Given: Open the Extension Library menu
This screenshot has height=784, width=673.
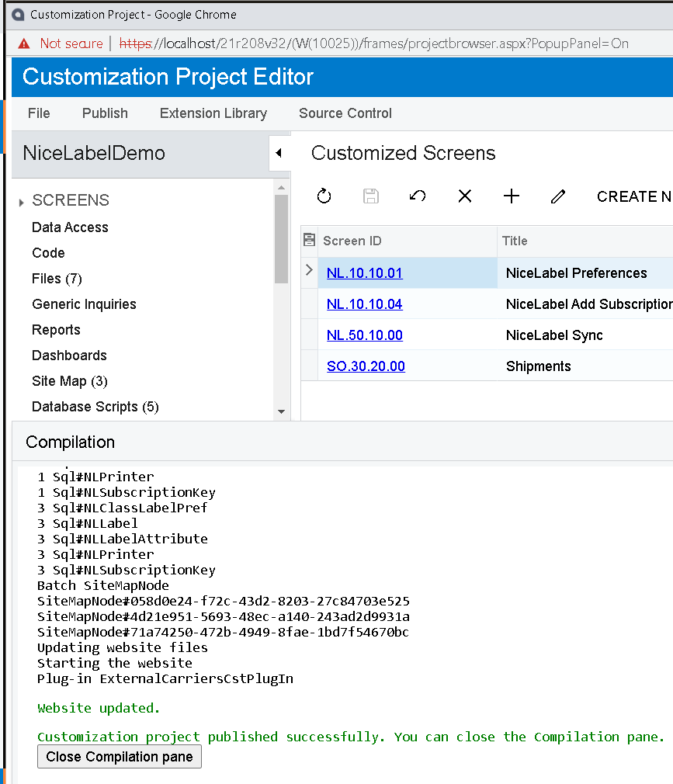Looking at the screenshot, I should (x=213, y=113).
